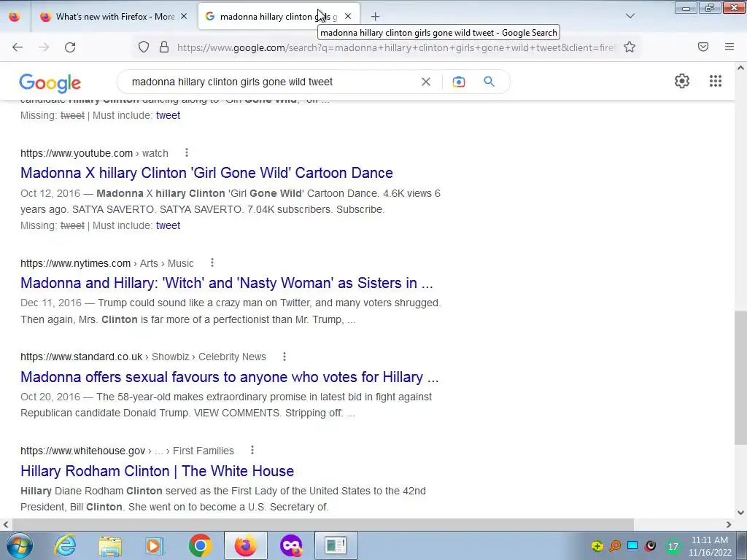The width and height of the screenshot is (747, 560).
Task: Open the taskbar clock showing 11:11 AM
Action: pos(710,545)
